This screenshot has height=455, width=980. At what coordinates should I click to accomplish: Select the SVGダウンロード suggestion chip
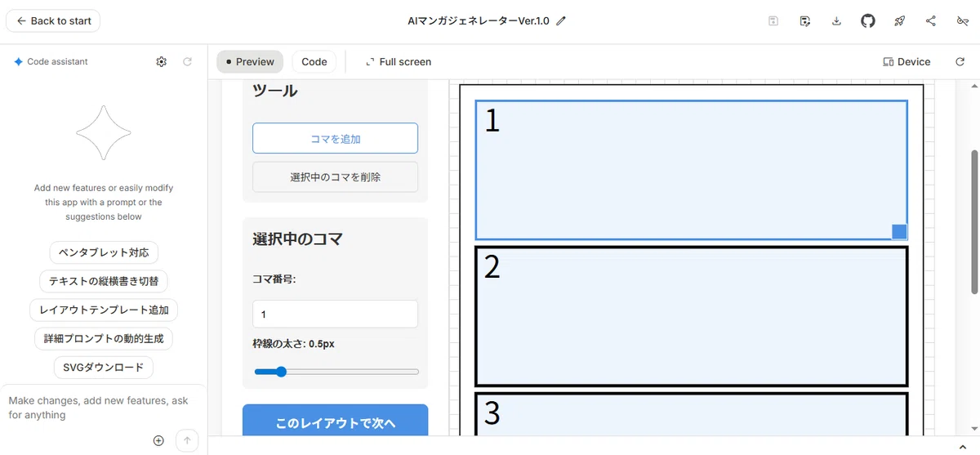(104, 368)
